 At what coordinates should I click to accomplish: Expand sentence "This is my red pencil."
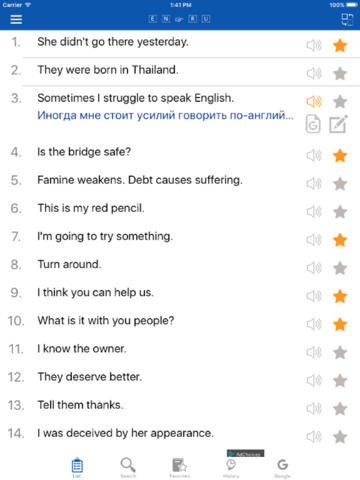point(91,208)
